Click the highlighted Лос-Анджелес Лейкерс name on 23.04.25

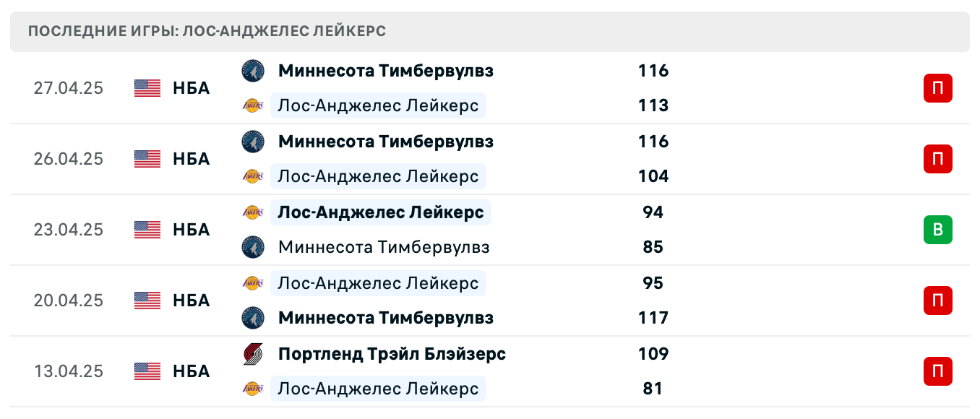pos(380,212)
